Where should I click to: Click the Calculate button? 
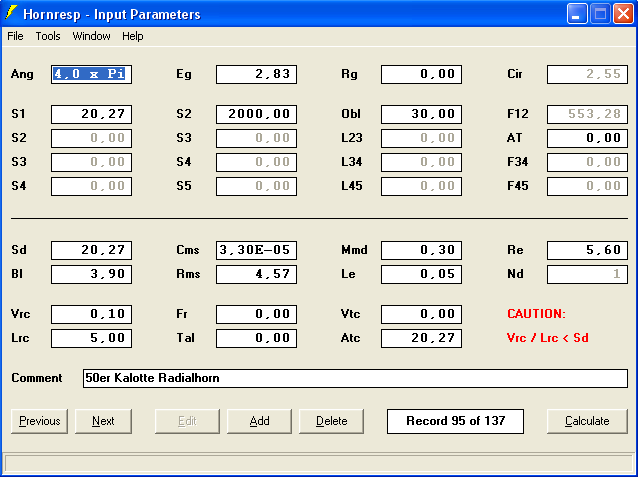[x=587, y=421]
